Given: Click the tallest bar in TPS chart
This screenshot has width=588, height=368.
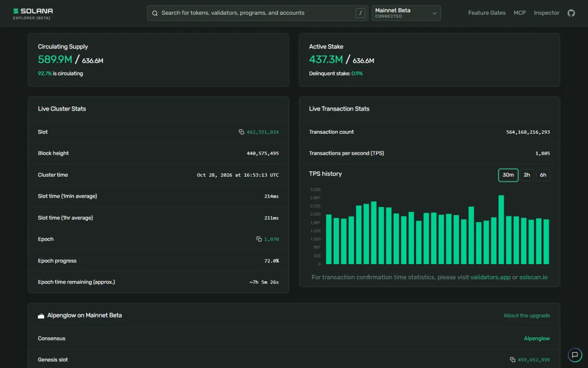Looking at the screenshot, I should point(501,230).
